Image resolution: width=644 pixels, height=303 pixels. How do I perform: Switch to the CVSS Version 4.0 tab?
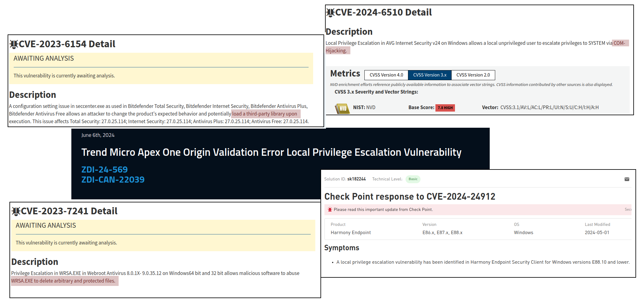386,75
